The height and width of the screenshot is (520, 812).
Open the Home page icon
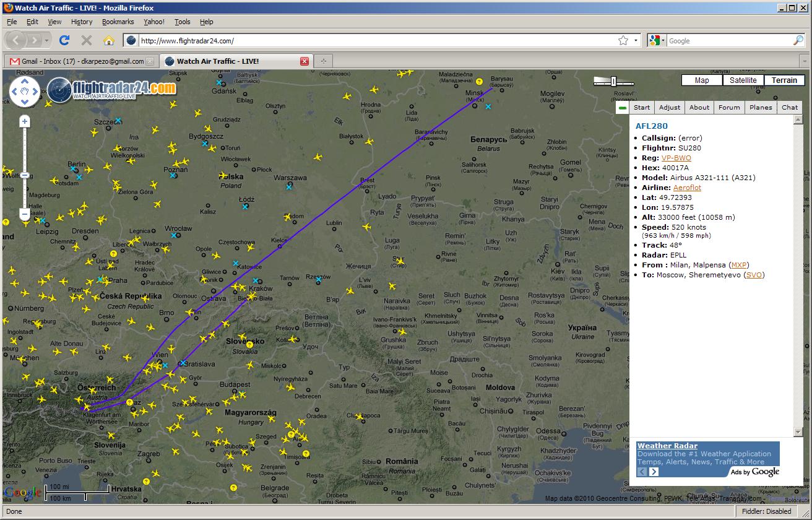pos(109,41)
